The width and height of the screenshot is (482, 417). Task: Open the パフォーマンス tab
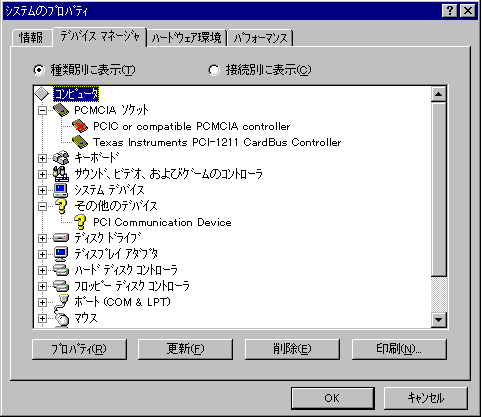260,38
